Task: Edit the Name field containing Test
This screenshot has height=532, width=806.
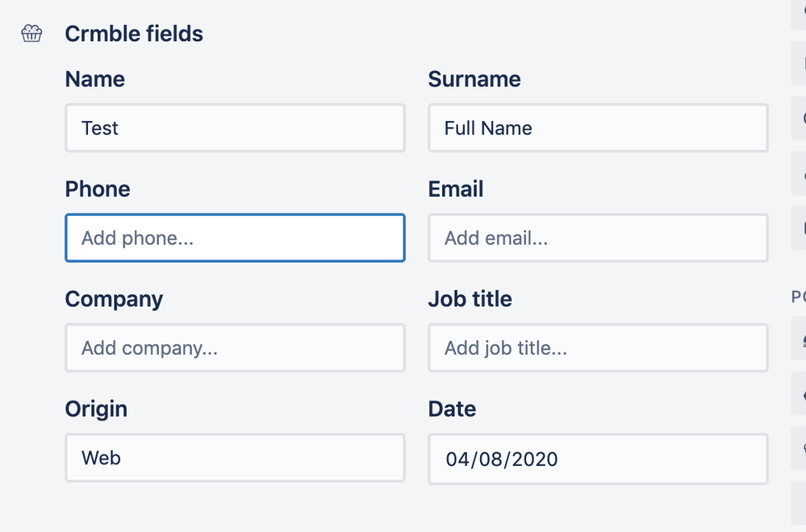Action: coord(235,128)
